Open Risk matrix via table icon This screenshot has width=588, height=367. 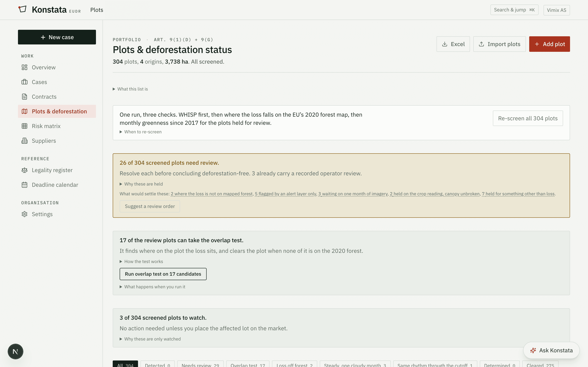(24, 126)
